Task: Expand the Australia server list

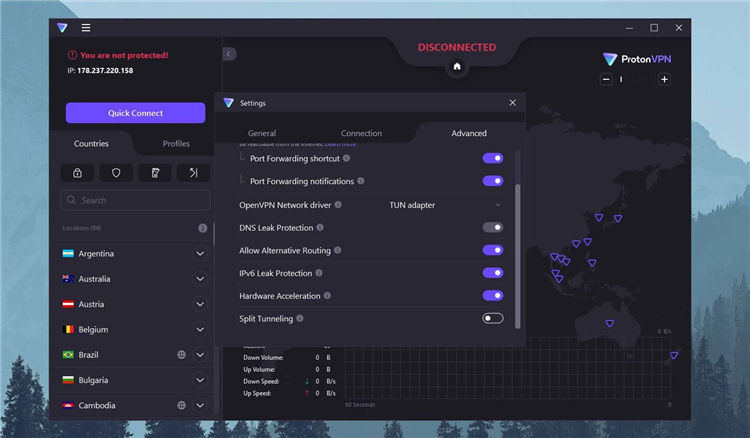Action: 200,279
